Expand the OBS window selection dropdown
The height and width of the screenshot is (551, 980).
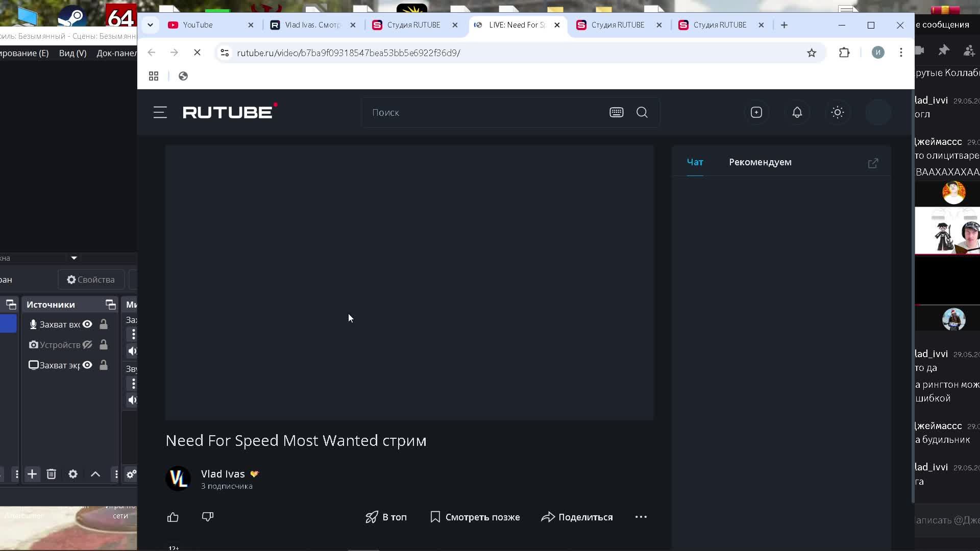(x=74, y=258)
